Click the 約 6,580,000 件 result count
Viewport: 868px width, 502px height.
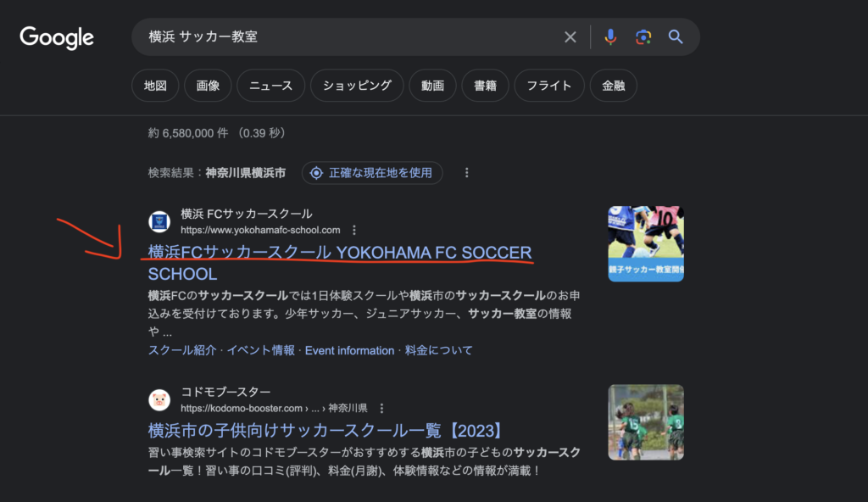coord(188,133)
